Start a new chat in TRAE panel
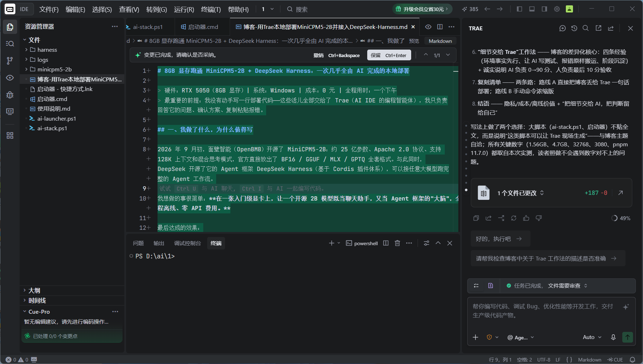Screen dimensions: 643x364 point(563,28)
